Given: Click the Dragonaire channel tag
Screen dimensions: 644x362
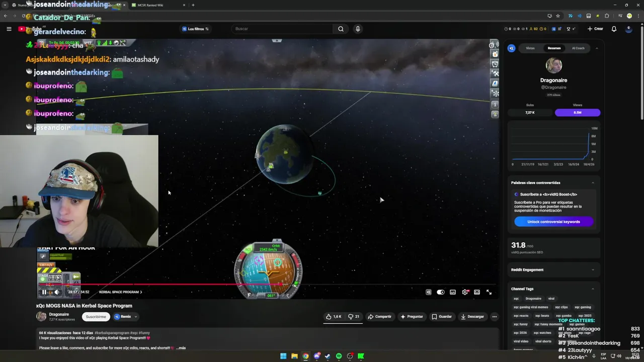Looking at the screenshot, I should pyautogui.click(x=533, y=299).
